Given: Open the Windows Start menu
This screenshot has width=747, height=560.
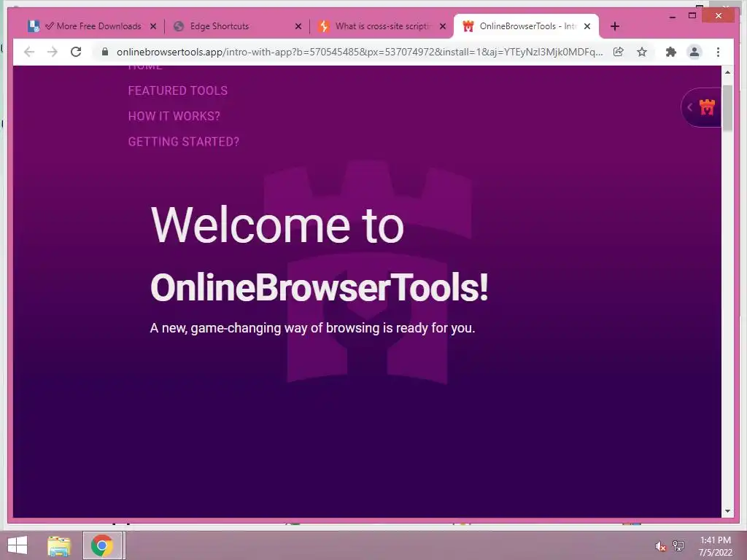Looking at the screenshot, I should click(18, 545).
